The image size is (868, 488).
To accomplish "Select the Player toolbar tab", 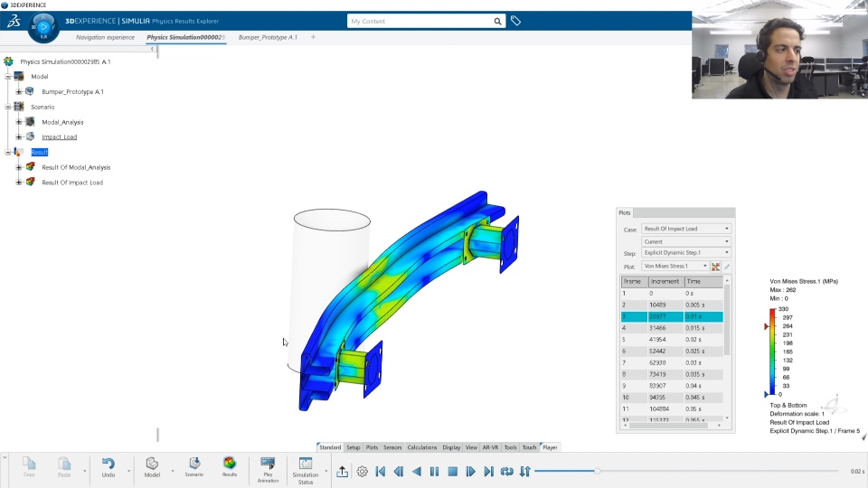I will (x=550, y=447).
